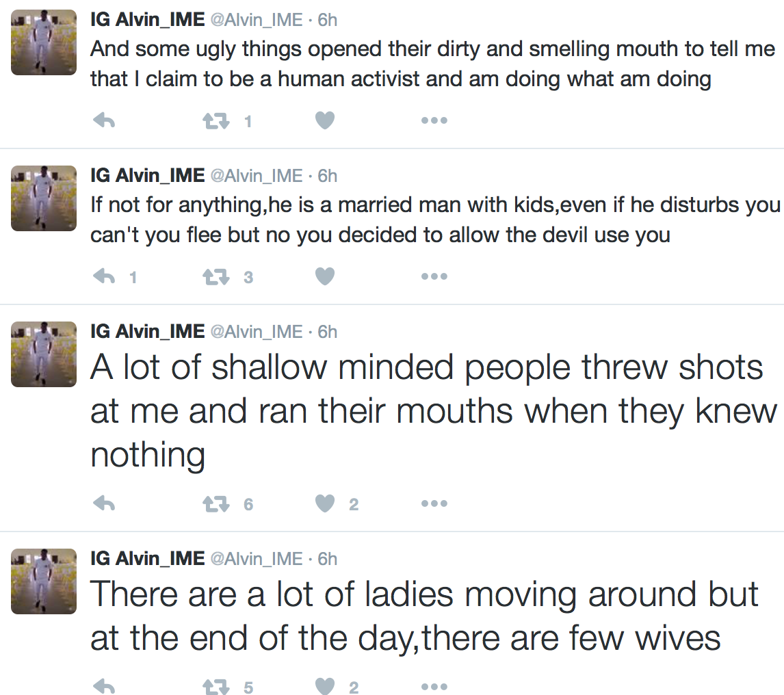The height and width of the screenshot is (695, 784).
Task: Retweet the 'human activist' tweet
Action: click(216, 120)
